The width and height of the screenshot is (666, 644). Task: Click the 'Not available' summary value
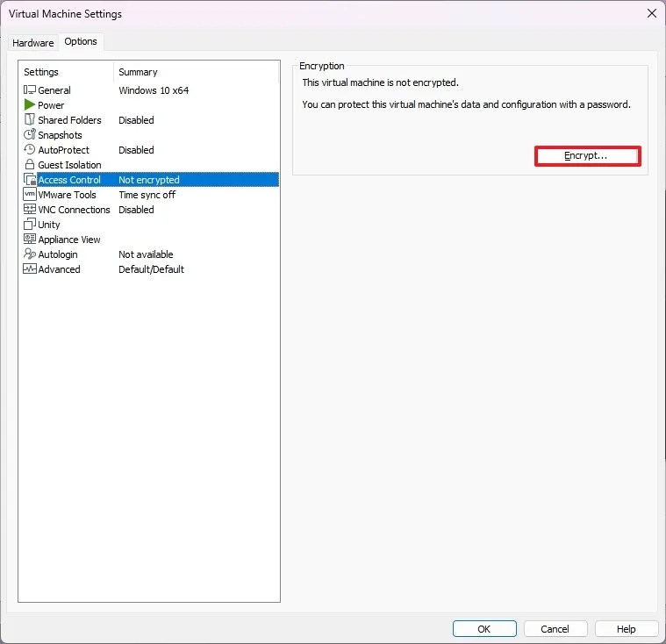[146, 254]
